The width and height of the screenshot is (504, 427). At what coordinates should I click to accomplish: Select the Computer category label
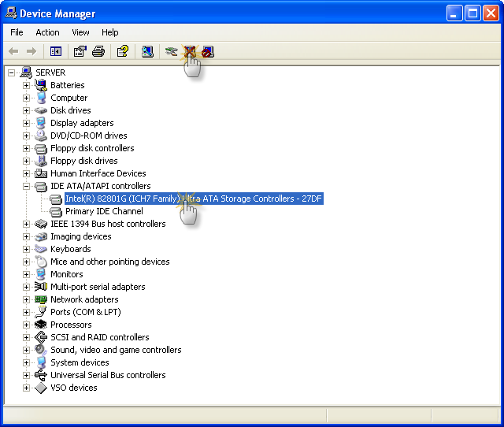pos(69,98)
